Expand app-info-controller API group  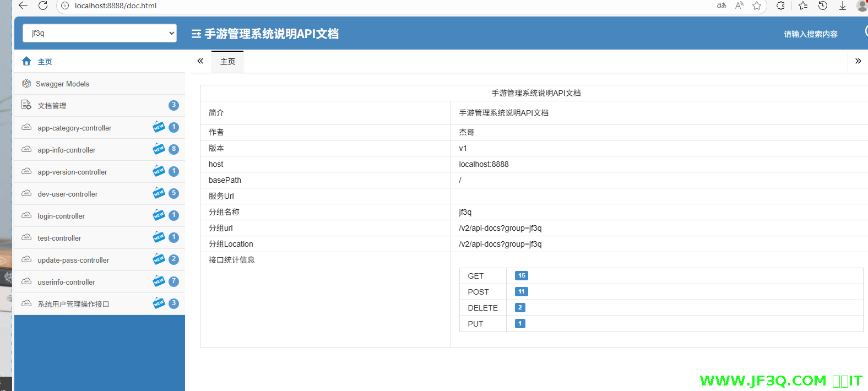67,150
